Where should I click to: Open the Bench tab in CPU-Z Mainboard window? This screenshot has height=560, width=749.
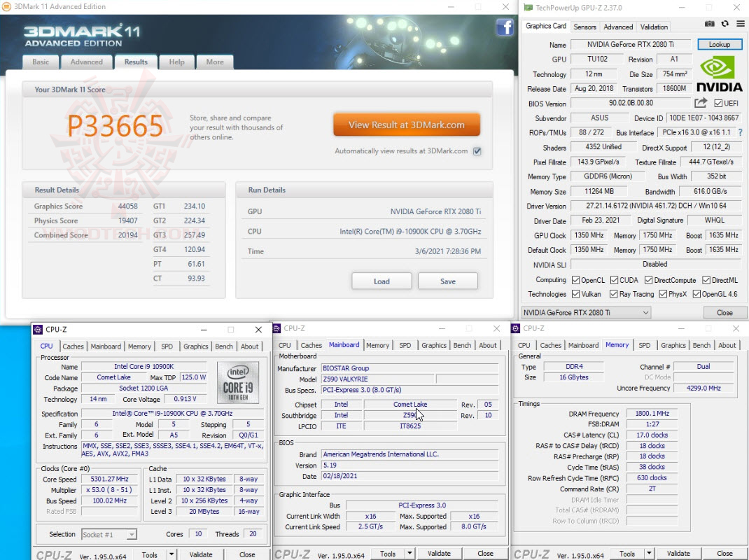coord(462,345)
